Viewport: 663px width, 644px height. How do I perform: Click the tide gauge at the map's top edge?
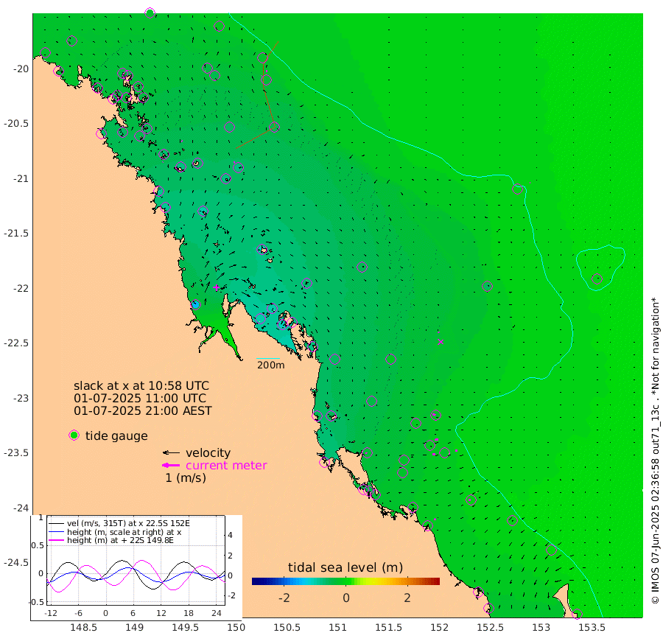coord(150,13)
